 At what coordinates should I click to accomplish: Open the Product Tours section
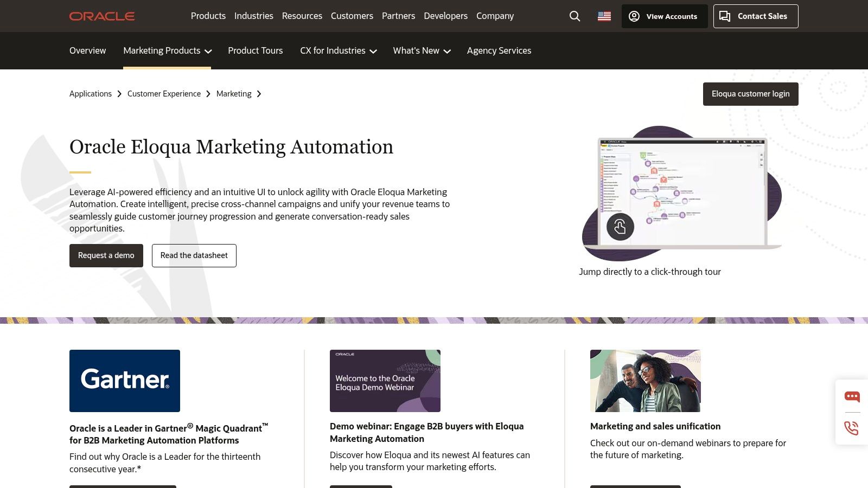[x=255, y=50]
